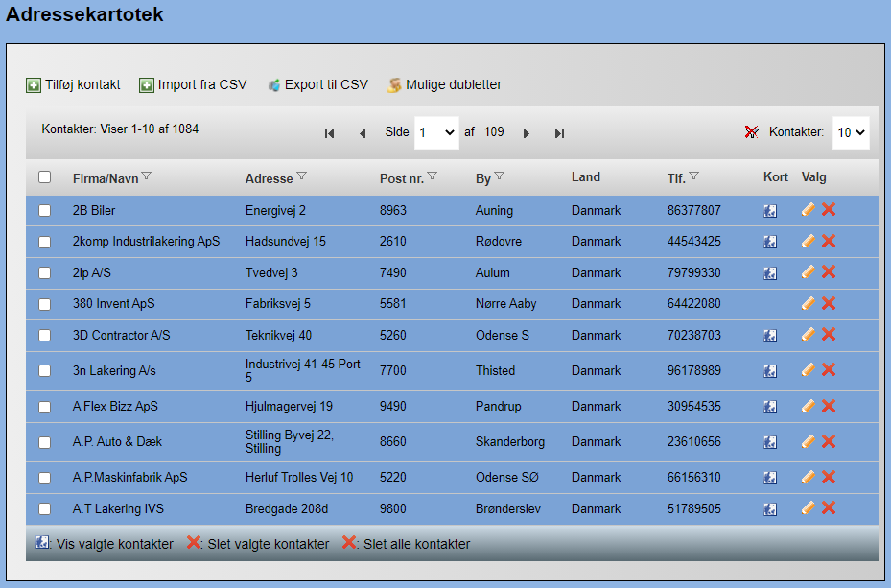Toggle the select-all checkbox in header
The image size is (891, 588).
[45, 177]
